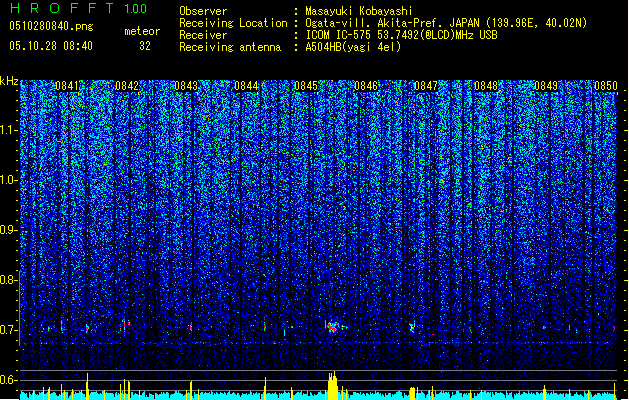The image size is (629, 400).
Task: Select the filename 0510280840.png
Action: click(x=51, y=26)
